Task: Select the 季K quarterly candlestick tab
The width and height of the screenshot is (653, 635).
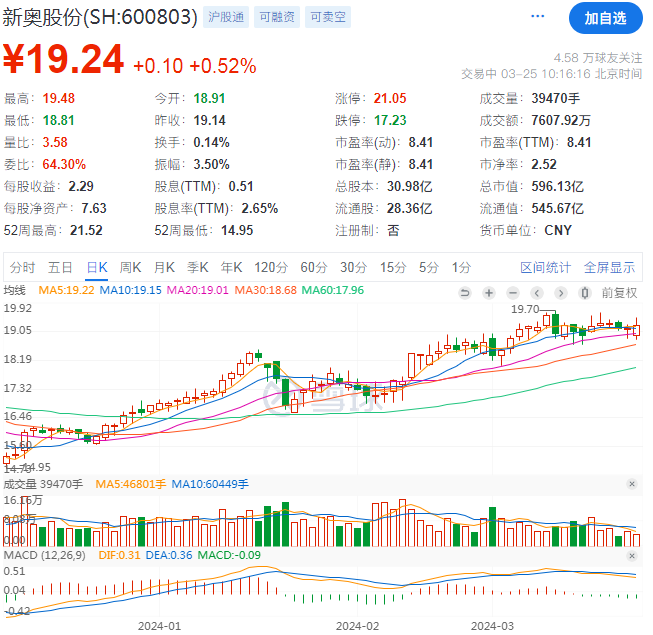Action: [x=197, y=267]
